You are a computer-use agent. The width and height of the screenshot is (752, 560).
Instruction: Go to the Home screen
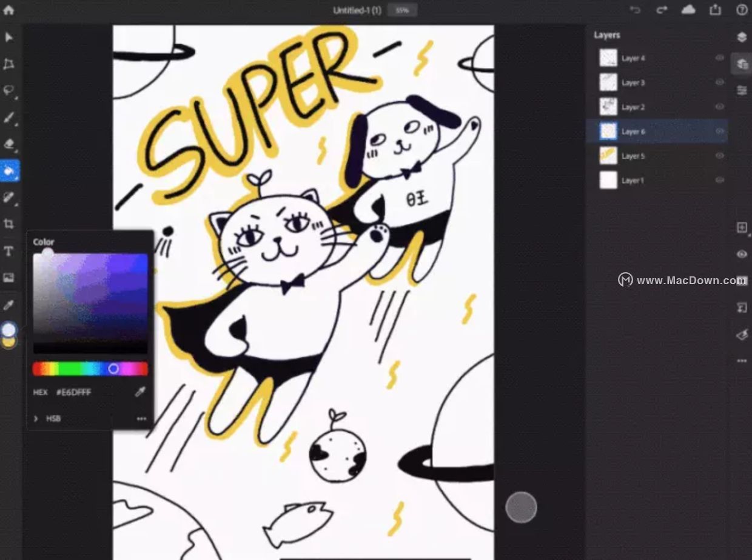click(x=9, y=10)
